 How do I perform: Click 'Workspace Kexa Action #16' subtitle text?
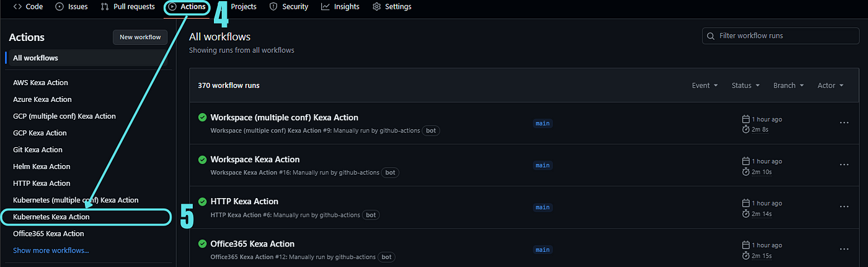click(x=251, y=173)
